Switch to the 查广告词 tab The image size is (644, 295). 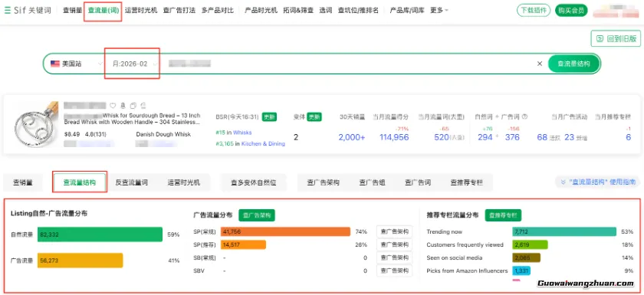click(417, 182)
